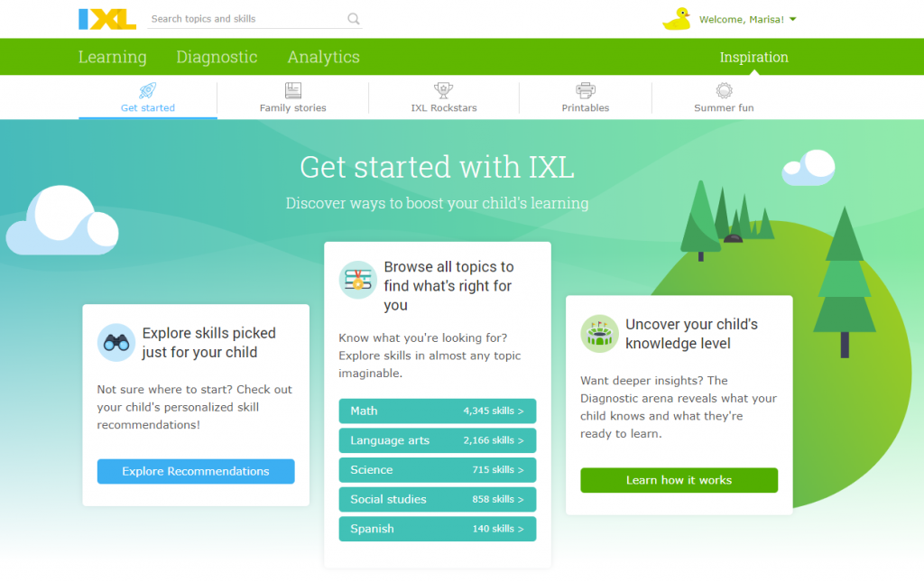Select the Summer fun flower icon
This screenshot has height=582, width=924.
pyautogui.click(x=724, y=90)
